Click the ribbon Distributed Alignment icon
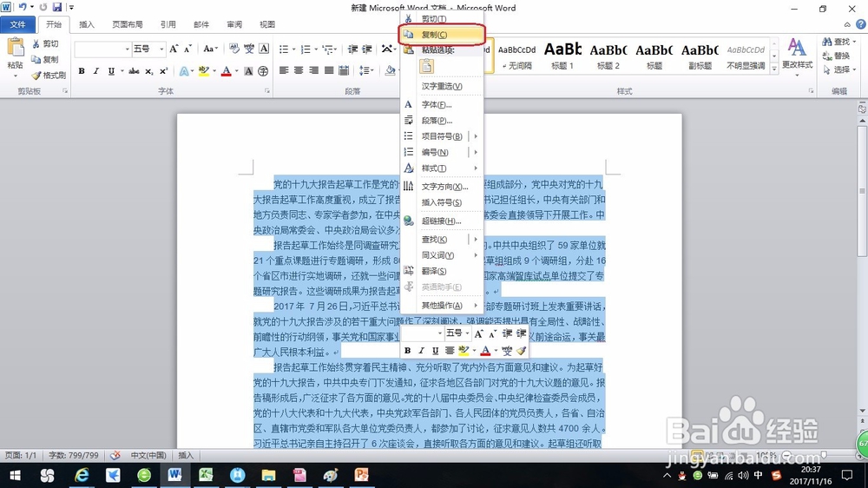Screen dimensions: 868x488 (x=344, y=70)
